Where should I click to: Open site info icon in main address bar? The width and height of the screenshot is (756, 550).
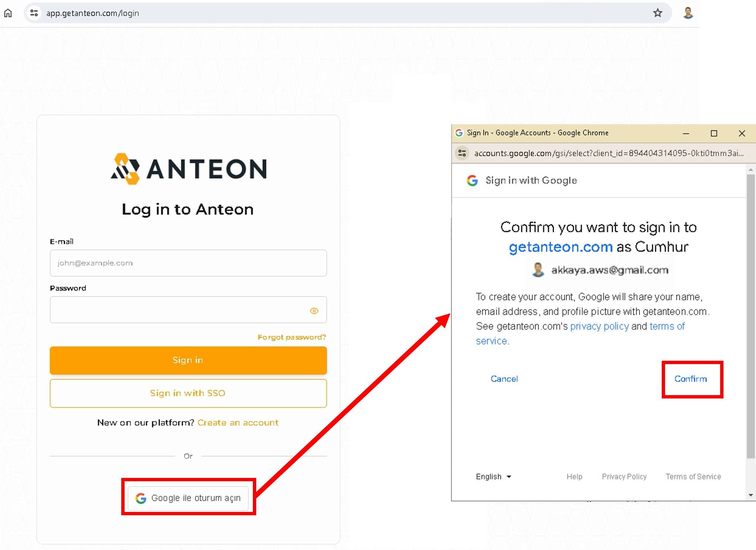point(34,13)
